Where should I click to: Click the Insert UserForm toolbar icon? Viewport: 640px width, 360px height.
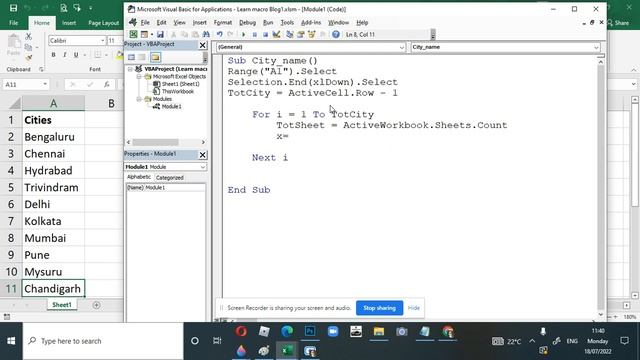pos(144,34)
